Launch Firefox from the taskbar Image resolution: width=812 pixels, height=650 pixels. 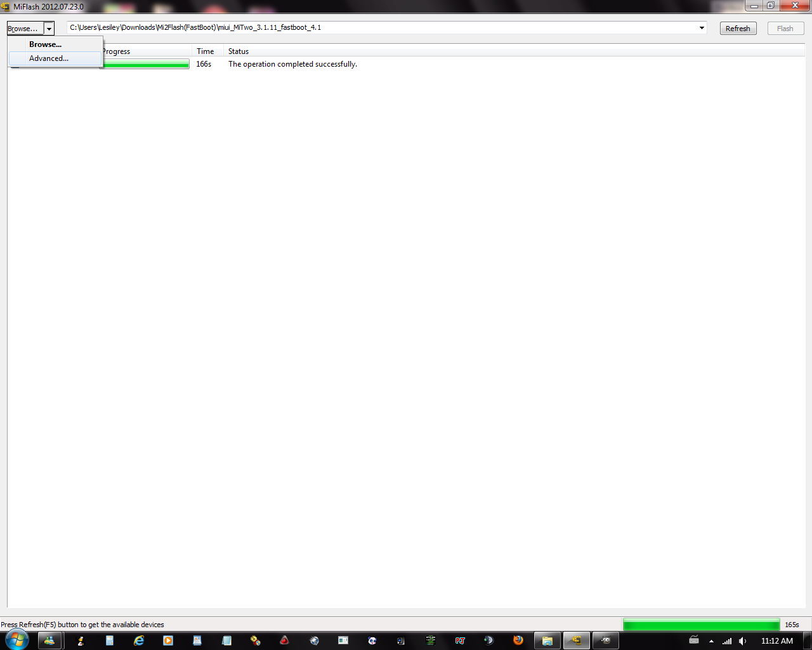pos(518,640)
